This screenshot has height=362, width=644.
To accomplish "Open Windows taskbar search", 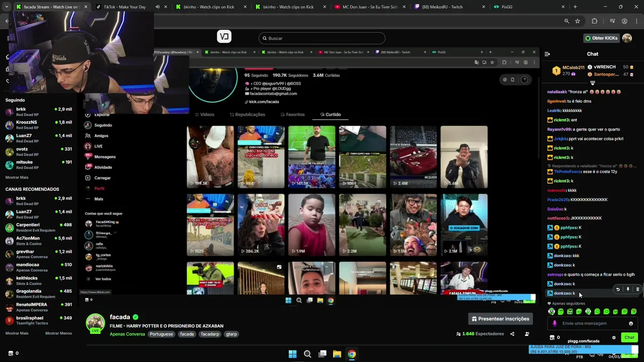I will click(x=307, y=354).
